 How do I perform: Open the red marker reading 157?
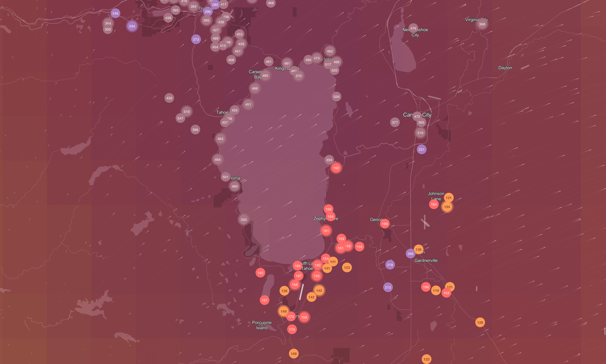tap(265, 300)
